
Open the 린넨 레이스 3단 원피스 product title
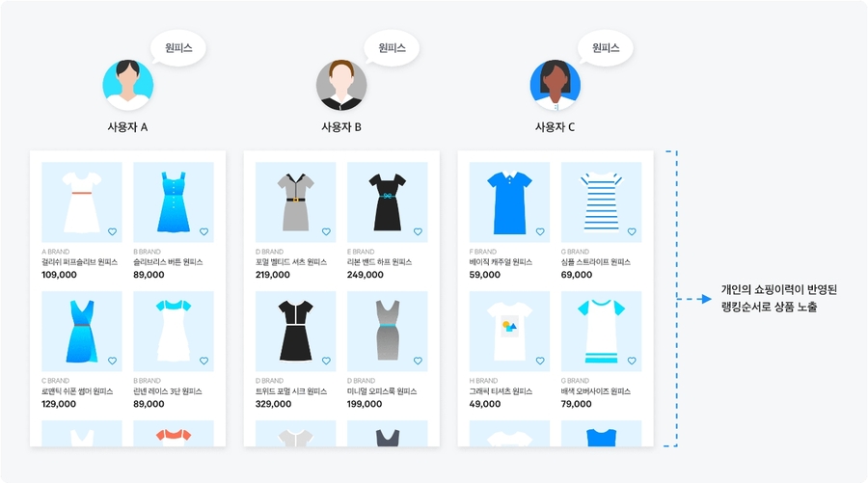coord(168,391)
